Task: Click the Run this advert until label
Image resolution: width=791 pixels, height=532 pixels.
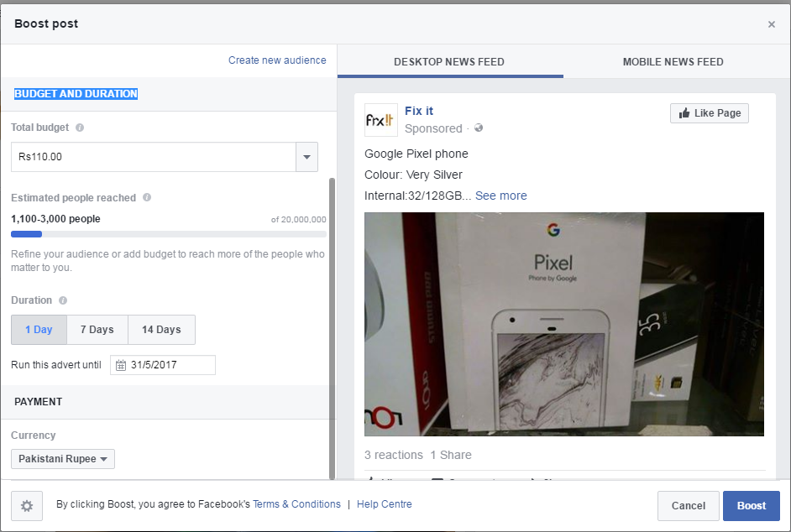Action: coord(56,365)
